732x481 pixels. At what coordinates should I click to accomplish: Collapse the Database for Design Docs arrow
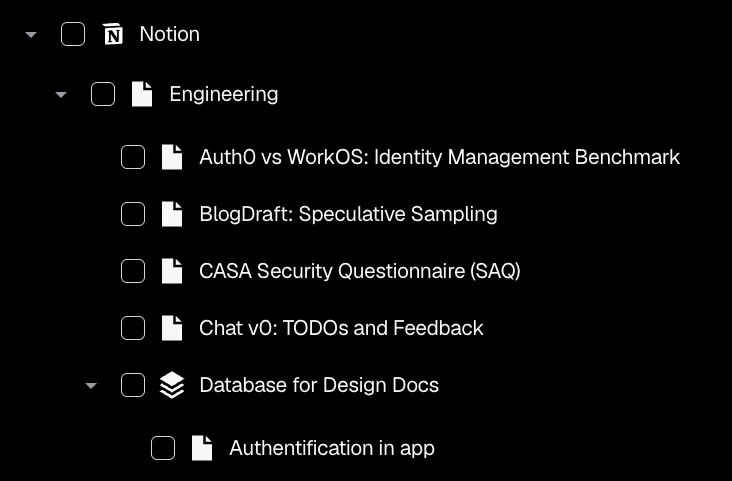pos(91,385)
